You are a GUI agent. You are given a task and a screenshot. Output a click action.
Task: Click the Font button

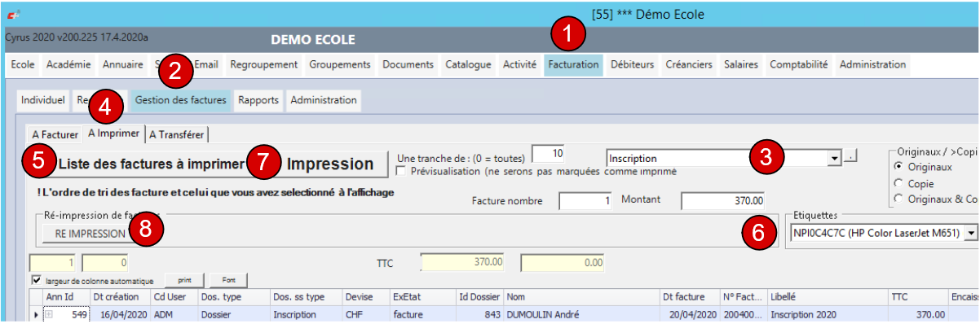(228, 280)
